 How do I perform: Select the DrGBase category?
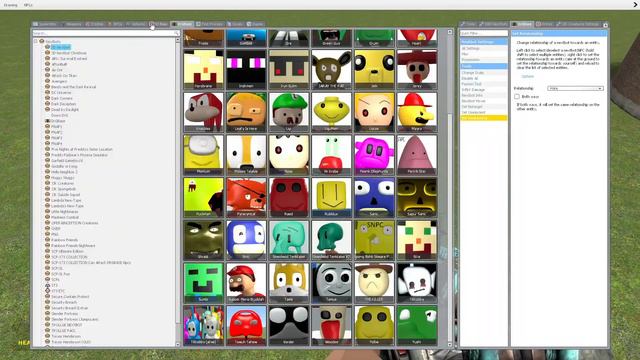click(58, 121)
